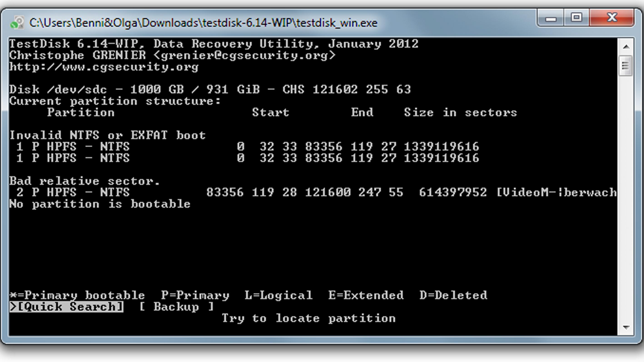The height and width of the screenshot is (362, 644).
Task: Click the vertical scrollbar thumb
Action: click(626, 66)
